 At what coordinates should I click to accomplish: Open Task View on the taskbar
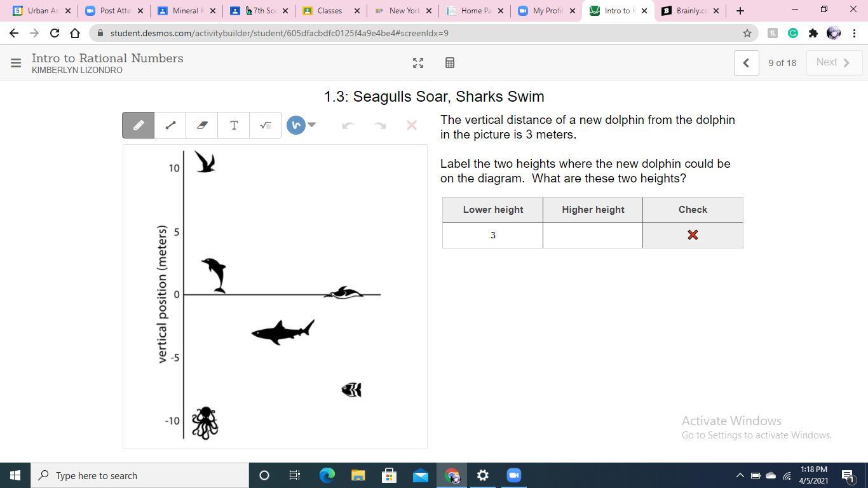click(x=295, y=475)
